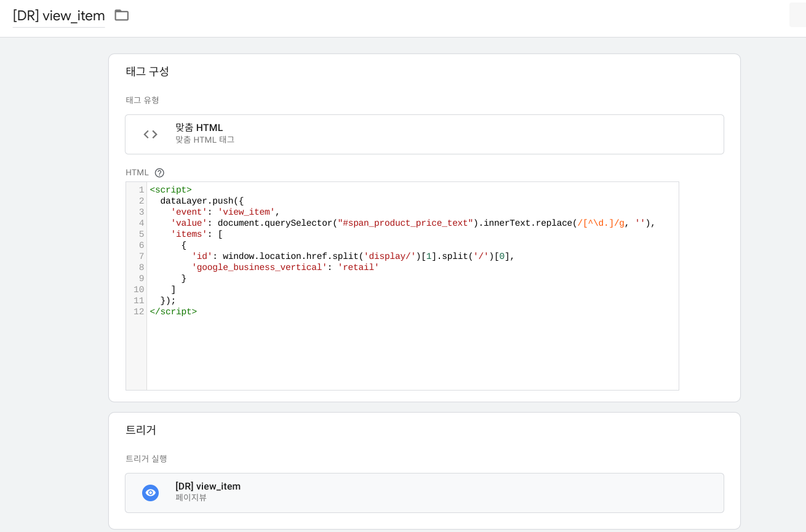The height and width of the screenshot is (532, 806).
Task: Click the closing '});' on line 11
Action: [168, 301]
